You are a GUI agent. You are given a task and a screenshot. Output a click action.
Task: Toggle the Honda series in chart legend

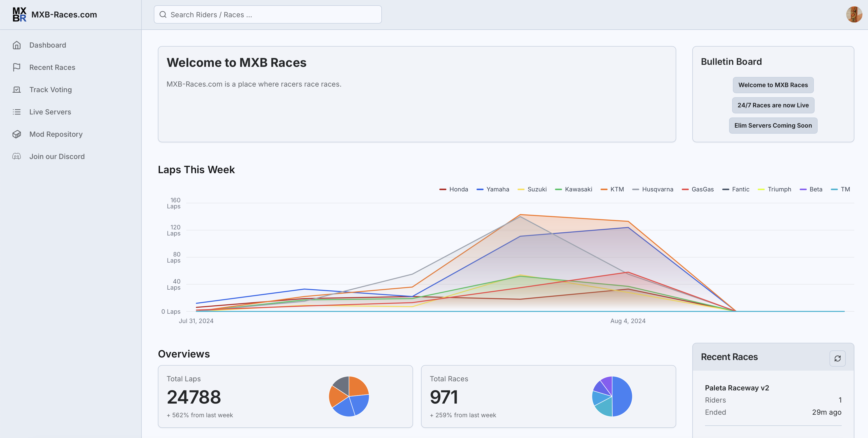coord(453,189)
